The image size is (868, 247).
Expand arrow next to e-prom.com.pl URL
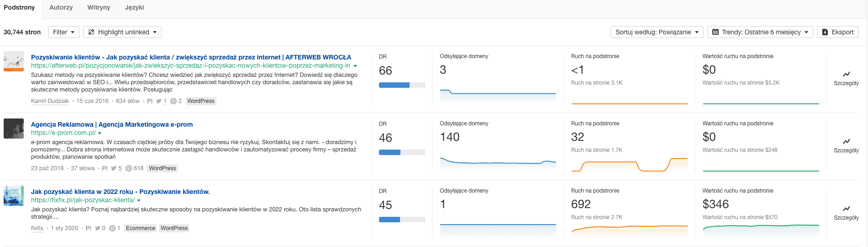pos(100,134)
